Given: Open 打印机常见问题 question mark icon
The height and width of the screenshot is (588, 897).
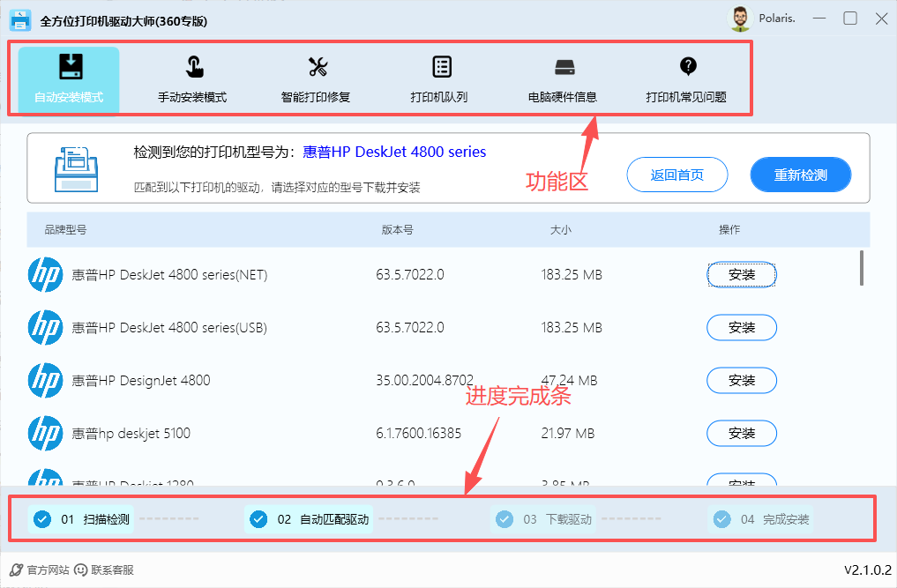Looking at the screenshot, I should pos(688,66).
